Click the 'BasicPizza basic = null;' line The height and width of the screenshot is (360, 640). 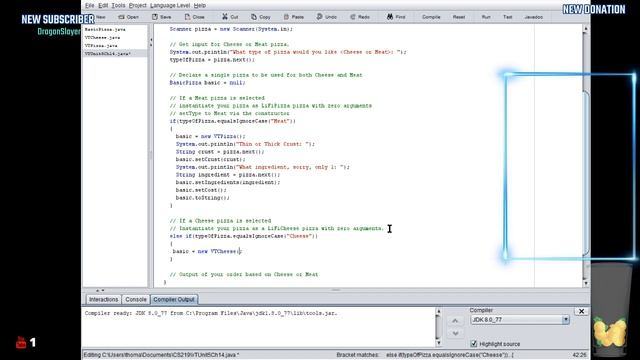click(207, 83)
